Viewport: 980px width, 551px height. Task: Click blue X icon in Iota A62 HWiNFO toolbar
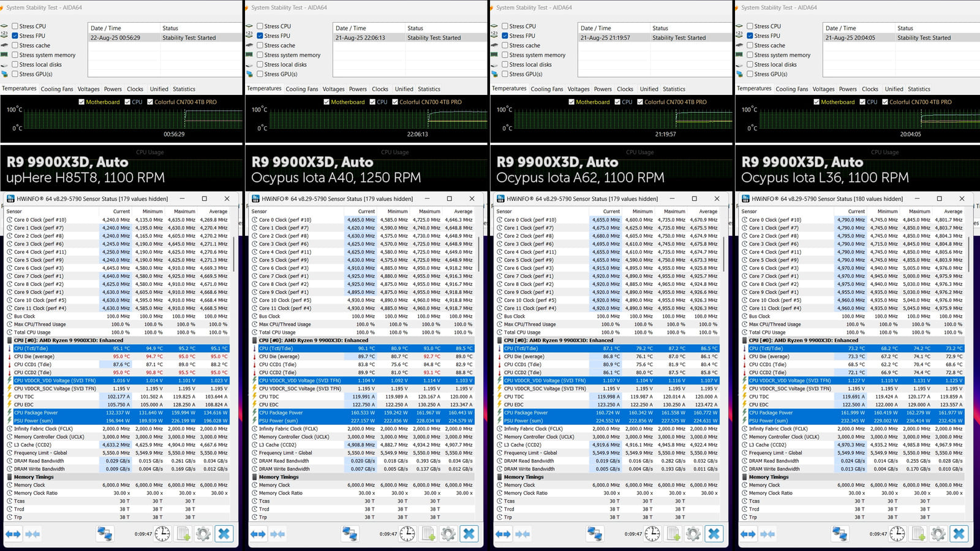tap(714, 534)
